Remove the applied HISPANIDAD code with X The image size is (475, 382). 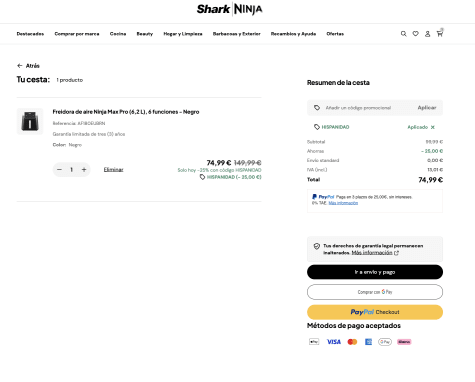point(433,127)
